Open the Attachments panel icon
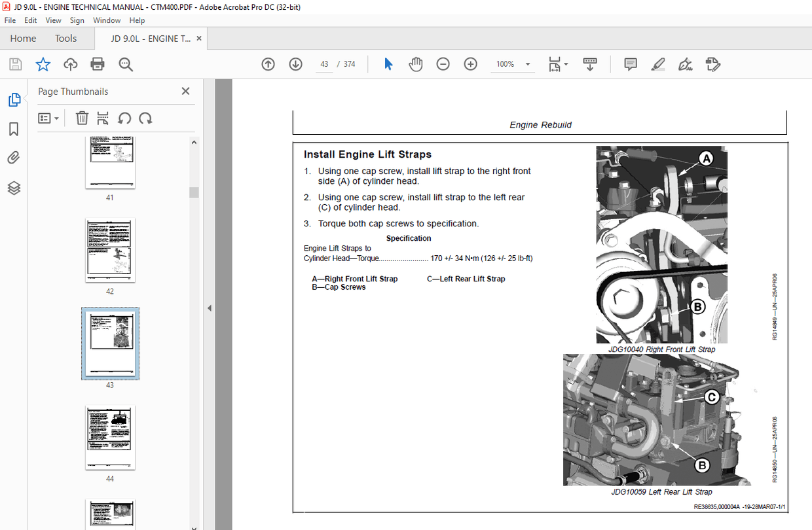 (14, 157)
